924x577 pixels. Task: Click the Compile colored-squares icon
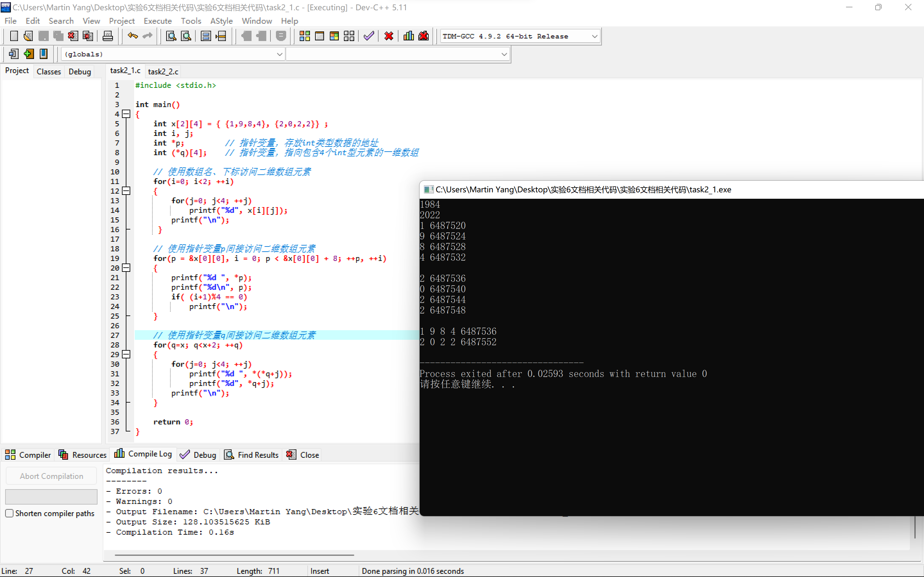[304, 36]
